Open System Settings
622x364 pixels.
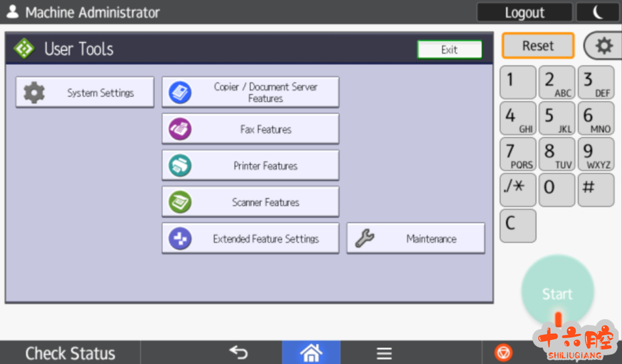point(84,93)
